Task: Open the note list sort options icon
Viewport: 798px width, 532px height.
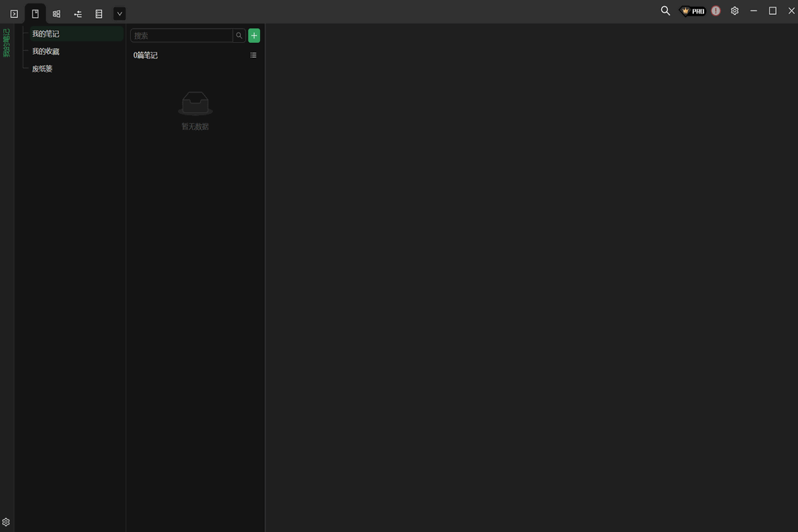Action: pyautogui.click(x=253, y=55)
